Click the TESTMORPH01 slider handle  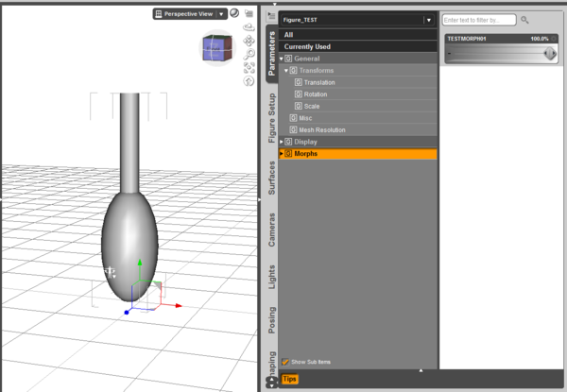coord(550,54)
